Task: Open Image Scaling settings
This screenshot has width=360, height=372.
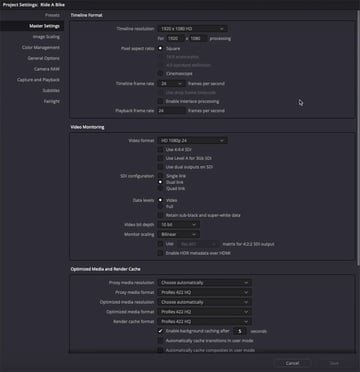Action: pos(46,37)
